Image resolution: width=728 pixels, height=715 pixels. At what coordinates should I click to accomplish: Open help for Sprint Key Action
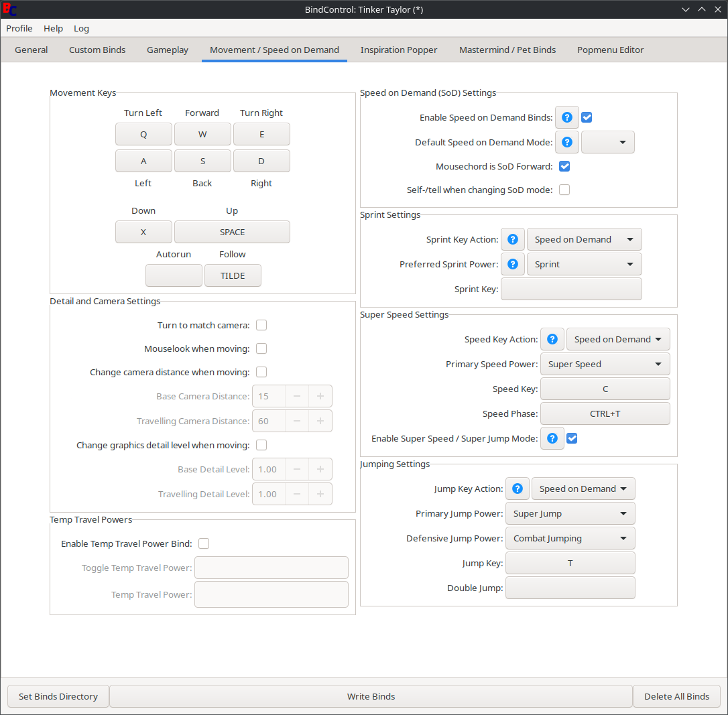click(x=513, y=239)
